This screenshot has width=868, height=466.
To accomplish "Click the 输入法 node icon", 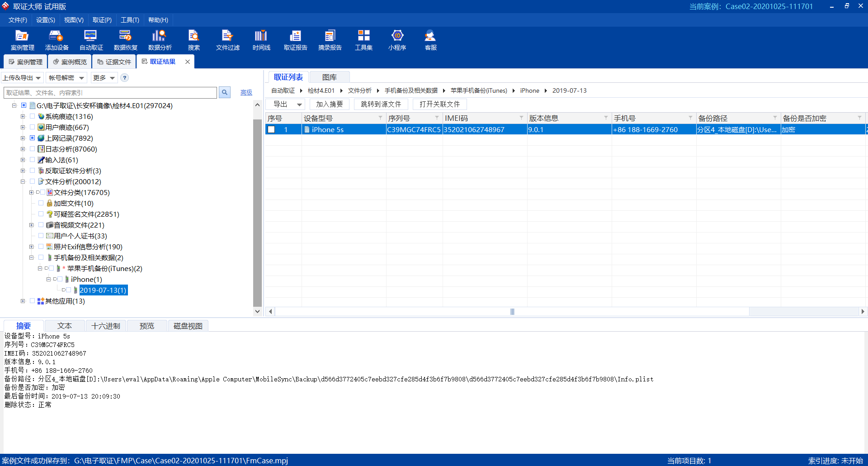I will pos(41,160).
